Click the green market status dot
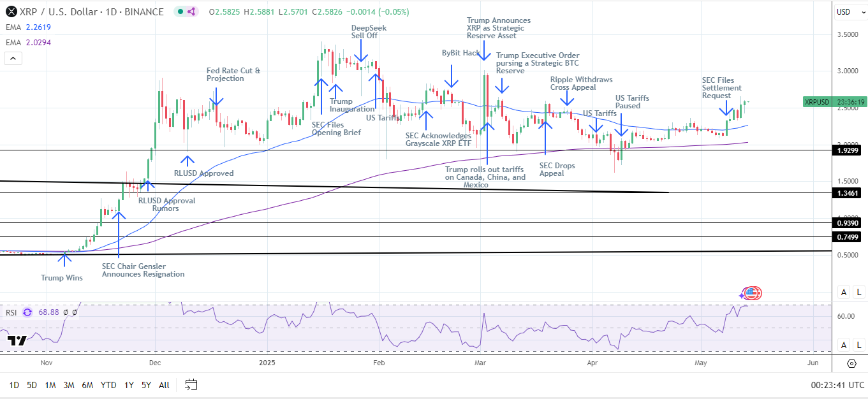 tap(182, 11)
